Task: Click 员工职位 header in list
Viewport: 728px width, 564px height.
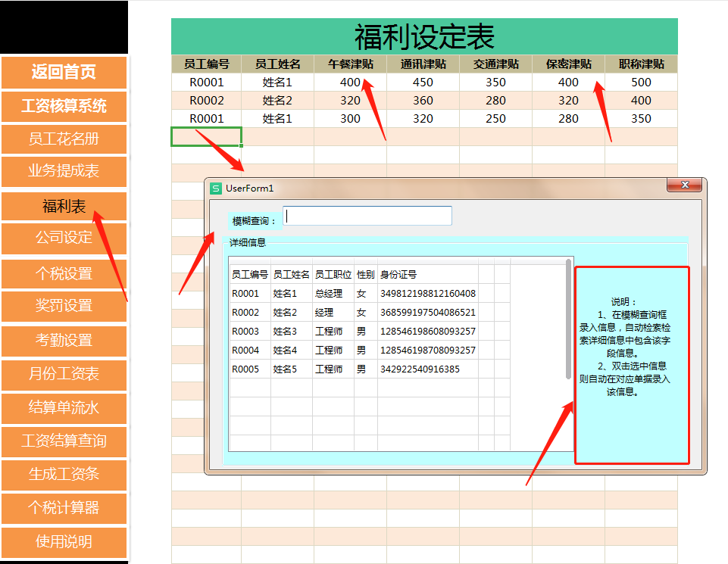Action: [333, 275]
